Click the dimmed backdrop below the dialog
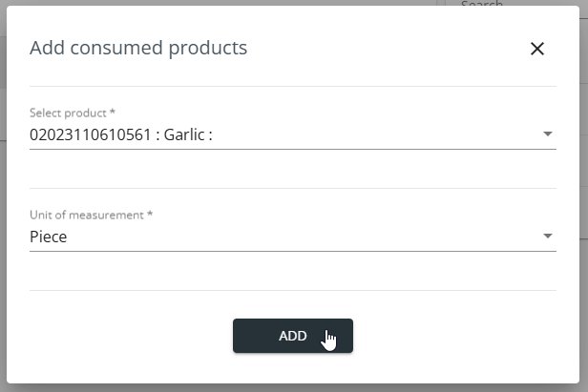 point(293,388)
